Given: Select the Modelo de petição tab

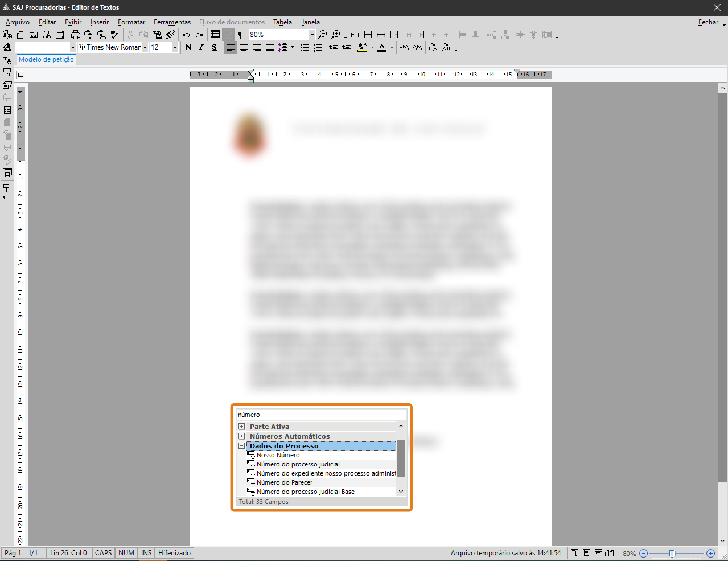Looking at the screenshot, I should [47, 59].
